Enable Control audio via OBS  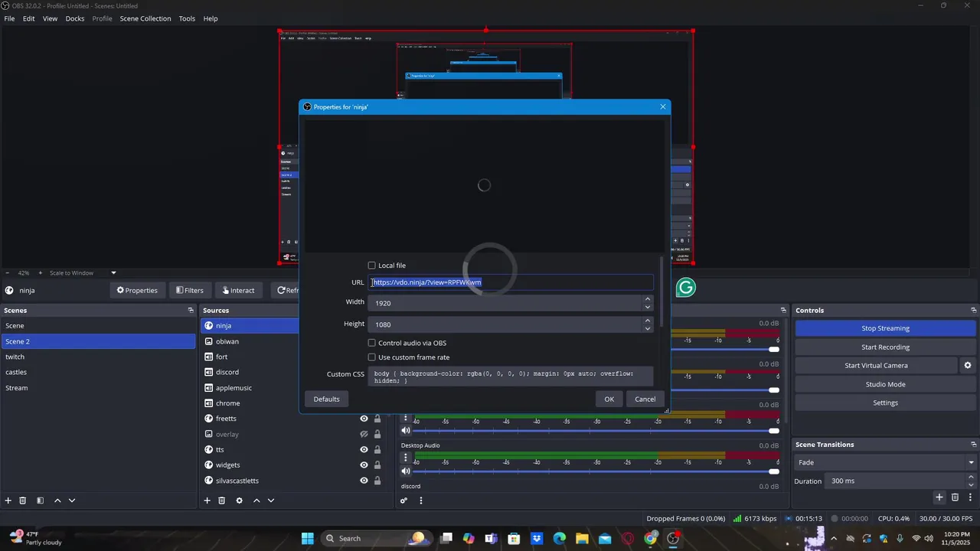[x=372, y=343]
